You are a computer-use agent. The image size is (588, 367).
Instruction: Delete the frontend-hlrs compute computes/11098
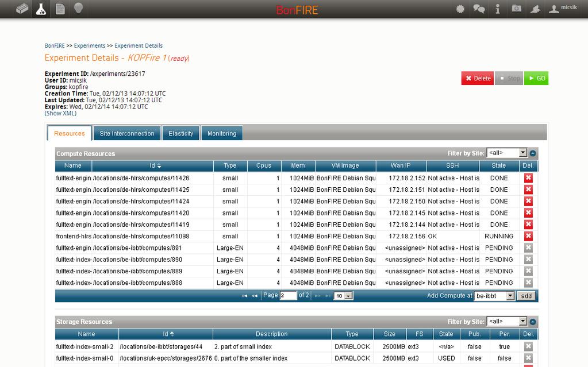point(528,236)
